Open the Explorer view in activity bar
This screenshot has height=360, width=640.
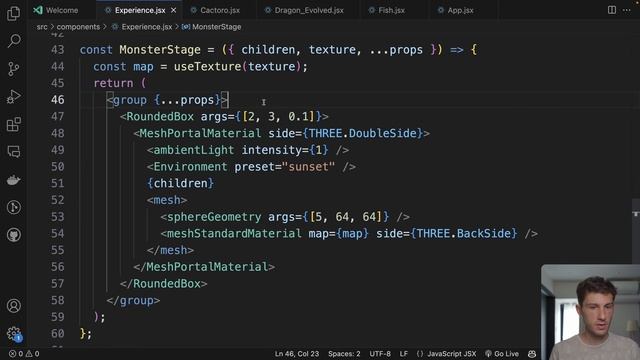coord(13,13)
